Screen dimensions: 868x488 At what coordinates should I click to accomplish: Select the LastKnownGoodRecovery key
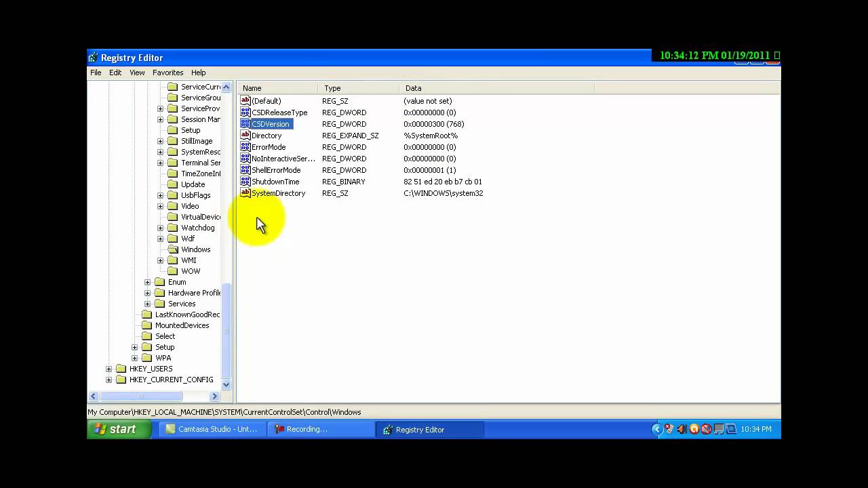[187, 314]
